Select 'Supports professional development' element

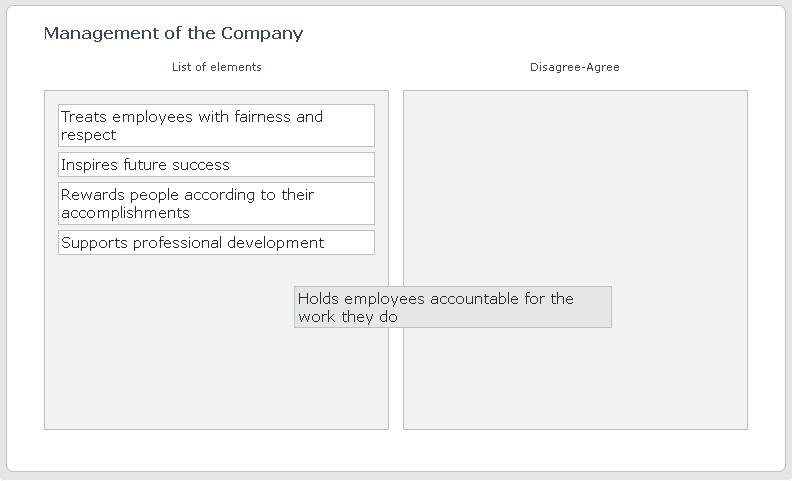216,243
